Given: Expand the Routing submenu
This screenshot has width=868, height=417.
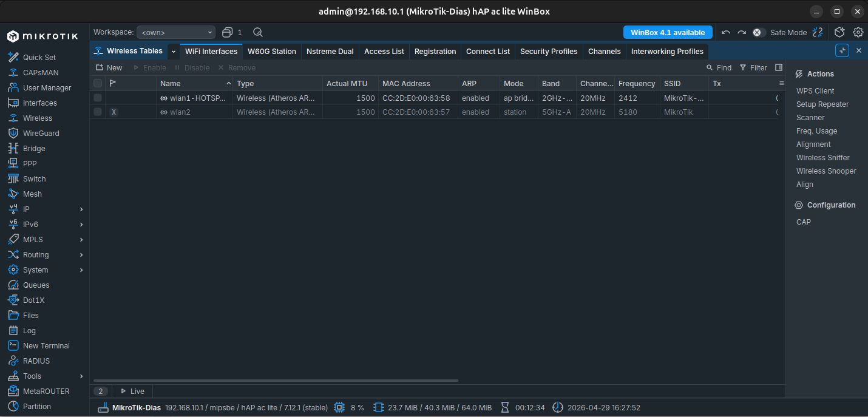Looking at the screenshot, I should (81, 254).
